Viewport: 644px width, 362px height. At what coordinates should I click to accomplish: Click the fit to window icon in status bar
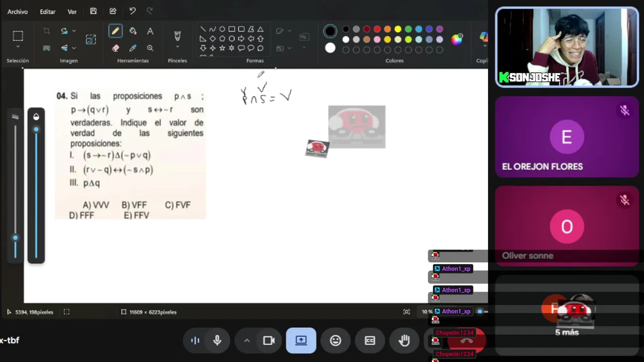click(407, 312)
